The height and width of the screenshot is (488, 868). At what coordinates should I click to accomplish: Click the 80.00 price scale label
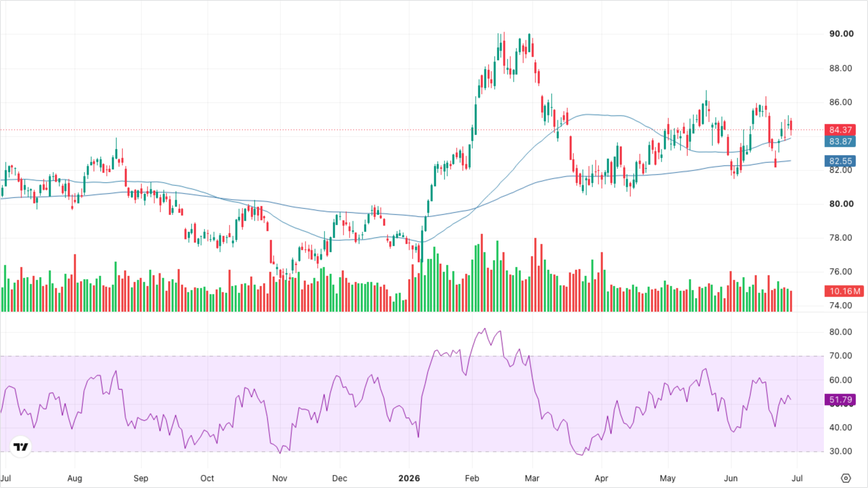point(841,204)
